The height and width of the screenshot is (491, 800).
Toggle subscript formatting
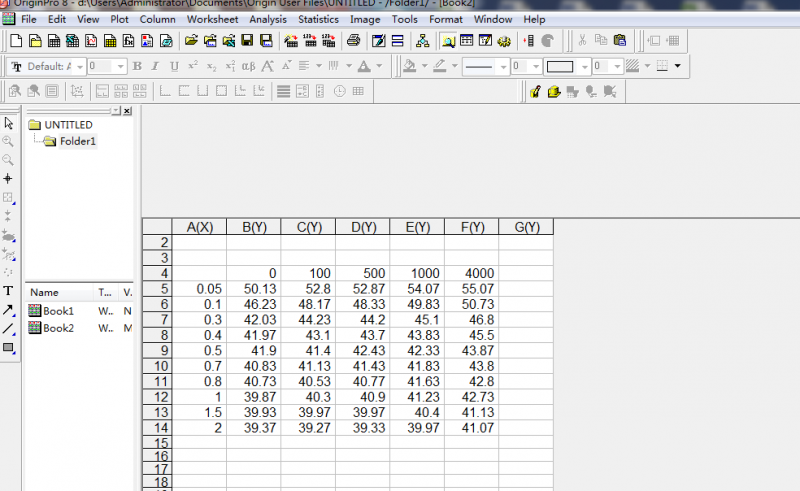(x=211, y=66)
